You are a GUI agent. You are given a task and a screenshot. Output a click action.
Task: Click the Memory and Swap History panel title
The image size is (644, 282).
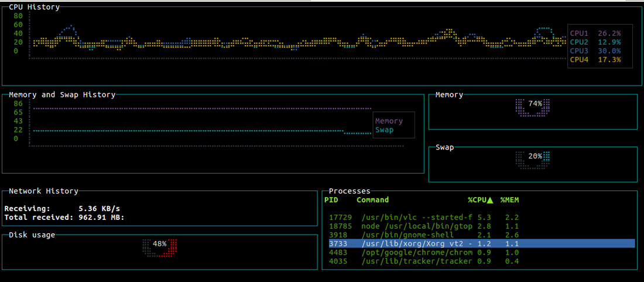coord(62,94)
